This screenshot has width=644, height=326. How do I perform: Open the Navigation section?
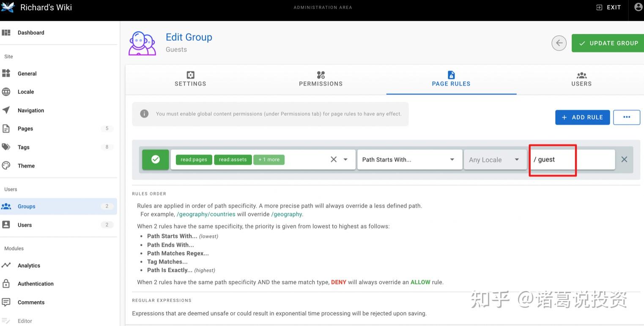click(30, 110)
